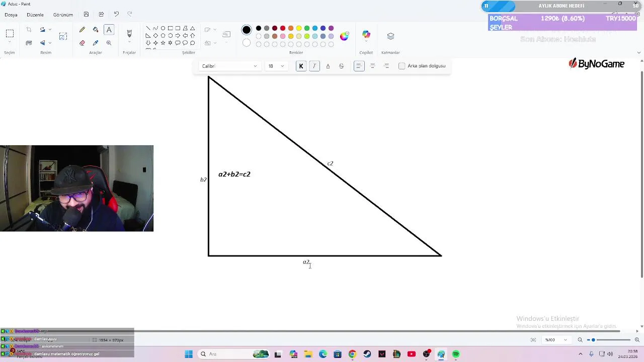Click the Resize and skew icon
644x362 pixels.
(63, 36)
